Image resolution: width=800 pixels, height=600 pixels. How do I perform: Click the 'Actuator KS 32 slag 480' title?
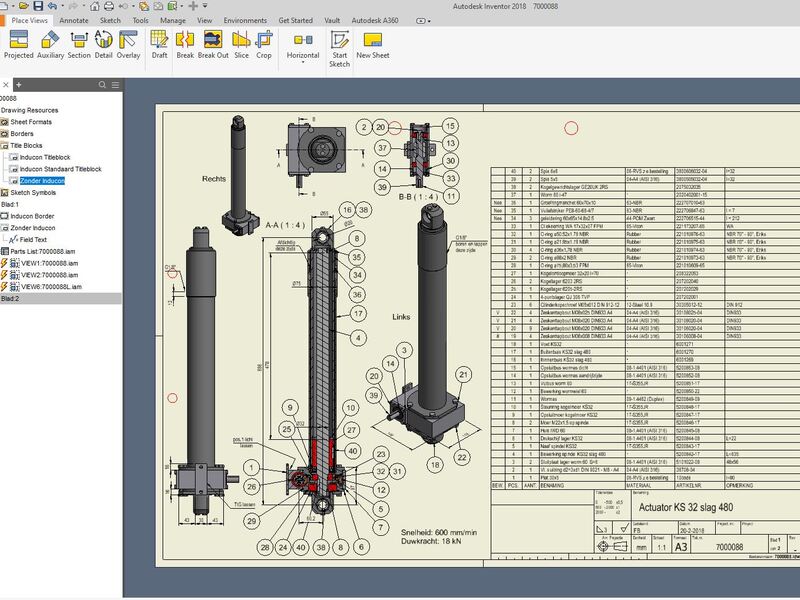(686, 507)
